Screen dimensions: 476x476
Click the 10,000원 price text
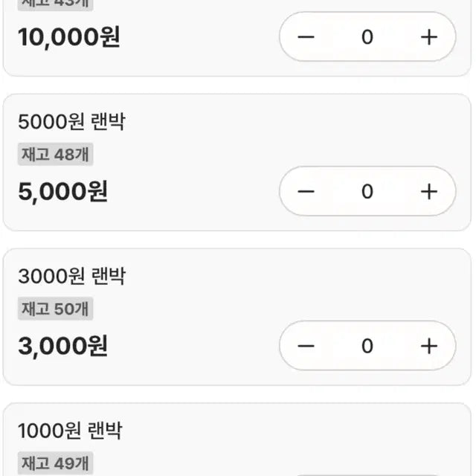point(69,37)
